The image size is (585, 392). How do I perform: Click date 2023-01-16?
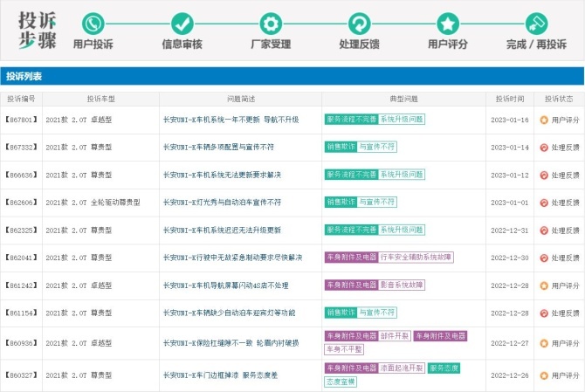point(510,120)
